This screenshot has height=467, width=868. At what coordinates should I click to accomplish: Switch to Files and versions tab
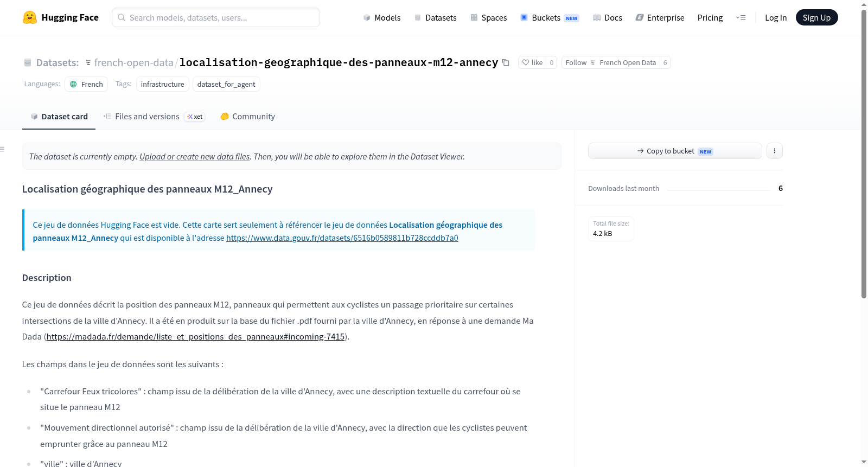[154, 116]
